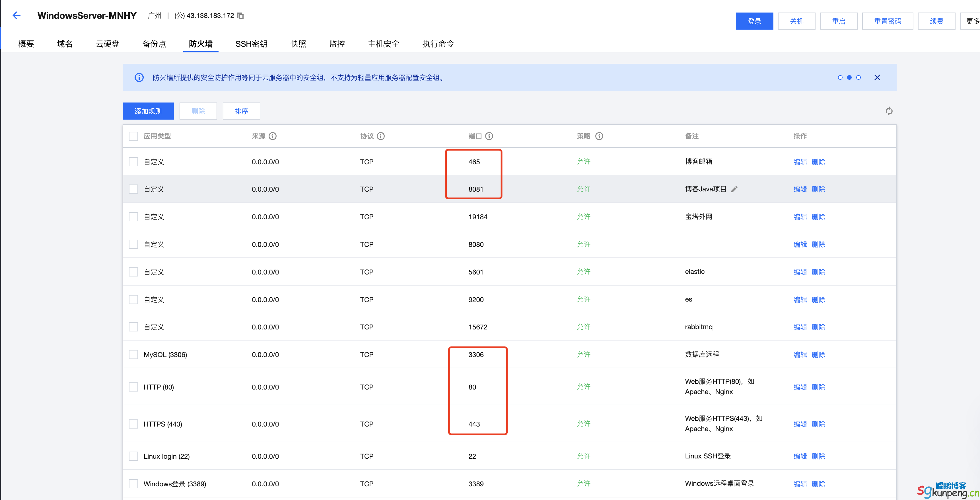The height and width of the screenshot is (500, 980).
Task: Close the firewall notice banner
Action: pyautogui.click(x=877, y=77)
